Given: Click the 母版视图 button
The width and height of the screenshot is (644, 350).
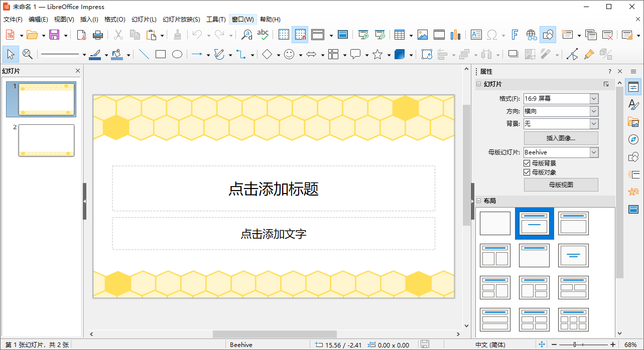Looking at the screenshot, I should pyautogui.click(x=561, y=185).
